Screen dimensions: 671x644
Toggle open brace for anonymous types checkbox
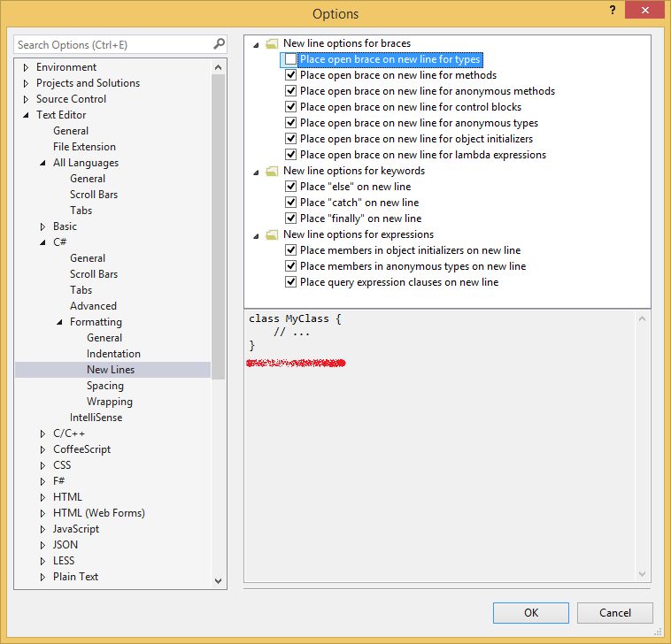pyautogui.click(x=290, y=123)
